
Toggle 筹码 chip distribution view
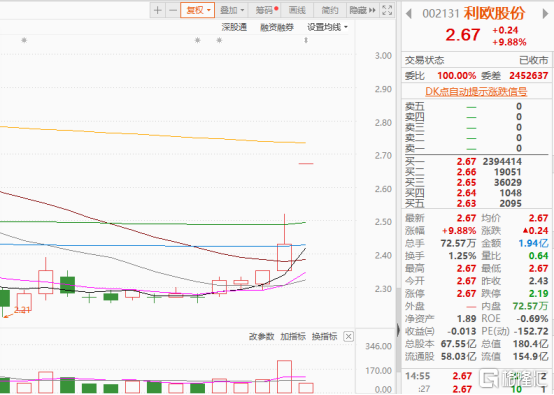267,10
